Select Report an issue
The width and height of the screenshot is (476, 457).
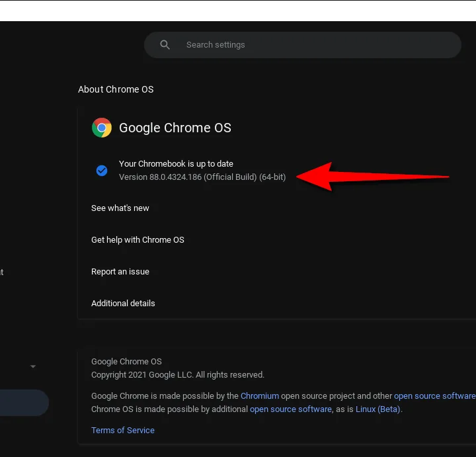click(120, 271)
